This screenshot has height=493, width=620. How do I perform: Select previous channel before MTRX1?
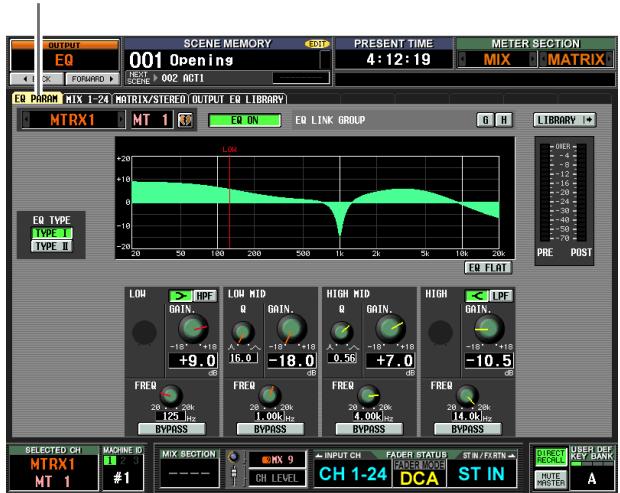click(26, 120)
